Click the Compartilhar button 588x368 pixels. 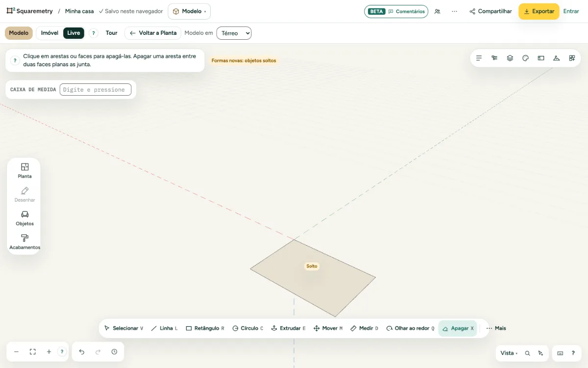(490, 11)
